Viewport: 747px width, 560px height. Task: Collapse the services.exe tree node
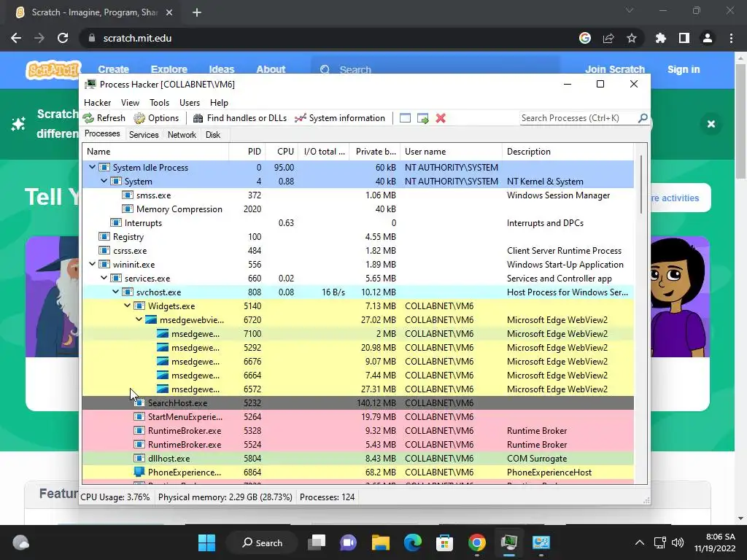[x=104, y=278]
